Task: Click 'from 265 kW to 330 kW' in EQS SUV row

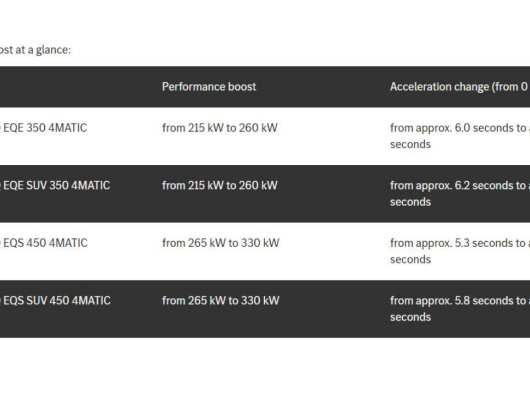Action: [x=221, y=300]
